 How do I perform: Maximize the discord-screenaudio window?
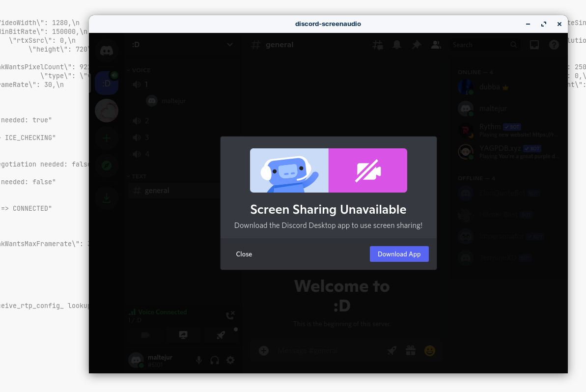[x=544, y=24]
